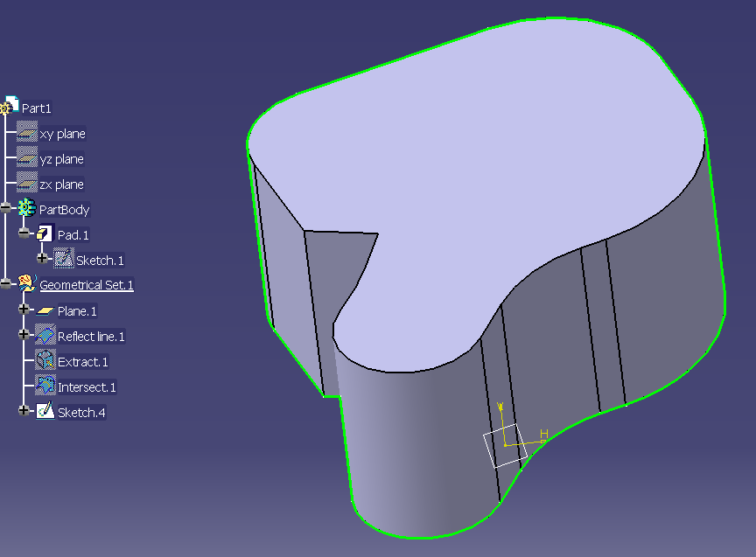The width and height of the screenshot is (756, 557).
Task: Select the yz plane icon
Action: coord(27,157)
